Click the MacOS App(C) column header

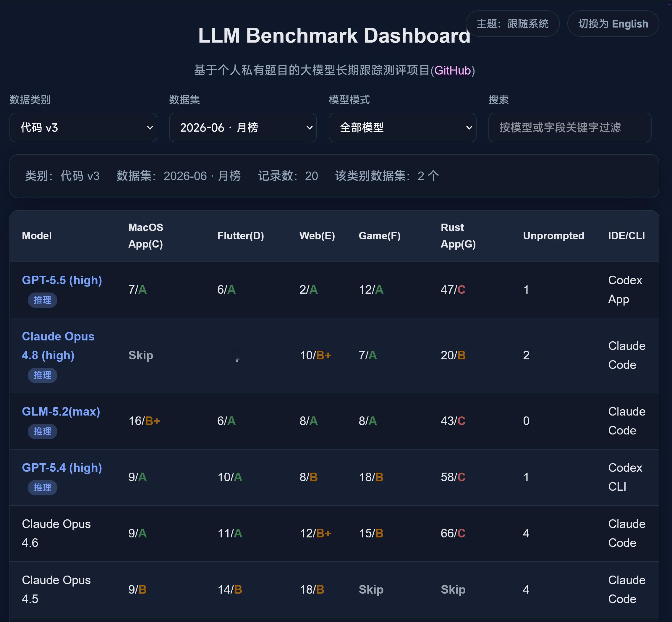[146, 236]
